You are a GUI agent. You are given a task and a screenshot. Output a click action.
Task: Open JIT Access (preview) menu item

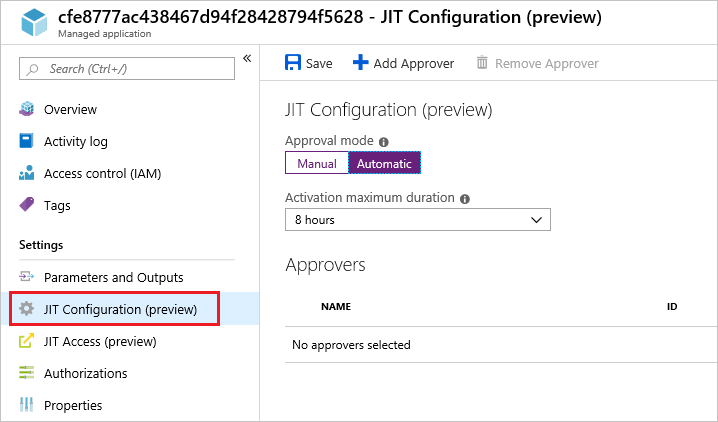(x=100, y=341)
